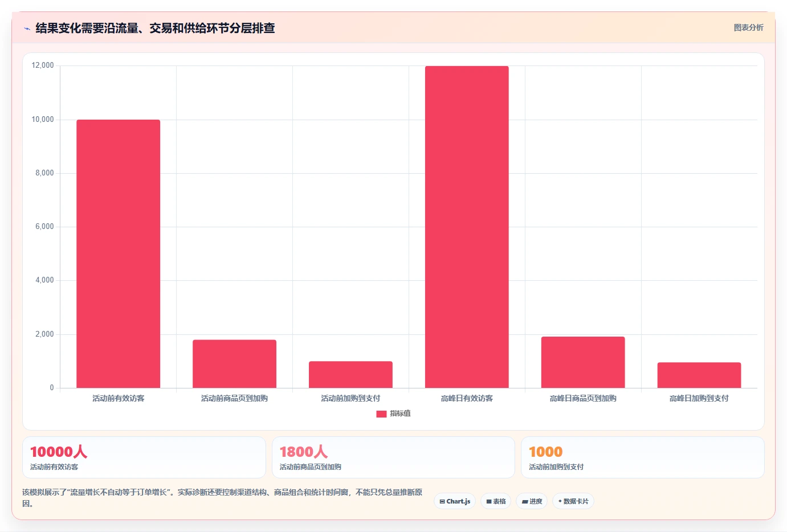The height and width of the screenshot is (532, 787).
Task: Click the 高峰日有效访客 axis label
Action: pos(467,399)
